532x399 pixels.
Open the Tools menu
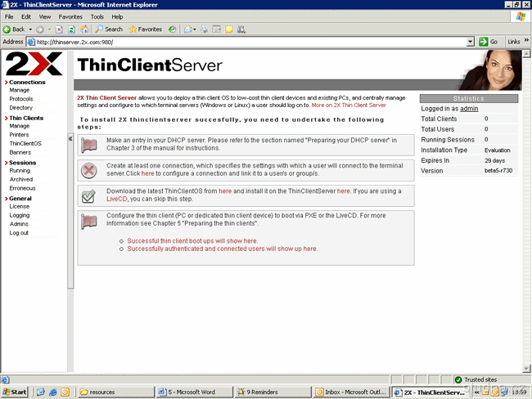(x=97, y=16)
